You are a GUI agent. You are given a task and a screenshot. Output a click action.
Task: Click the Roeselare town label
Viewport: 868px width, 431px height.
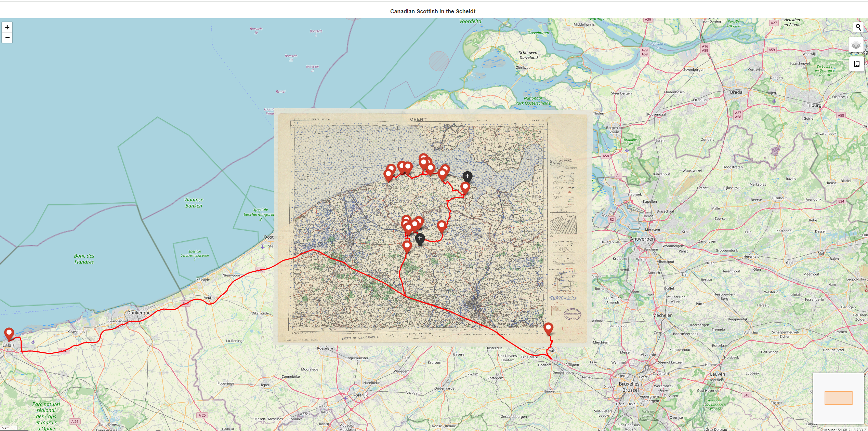325,348
